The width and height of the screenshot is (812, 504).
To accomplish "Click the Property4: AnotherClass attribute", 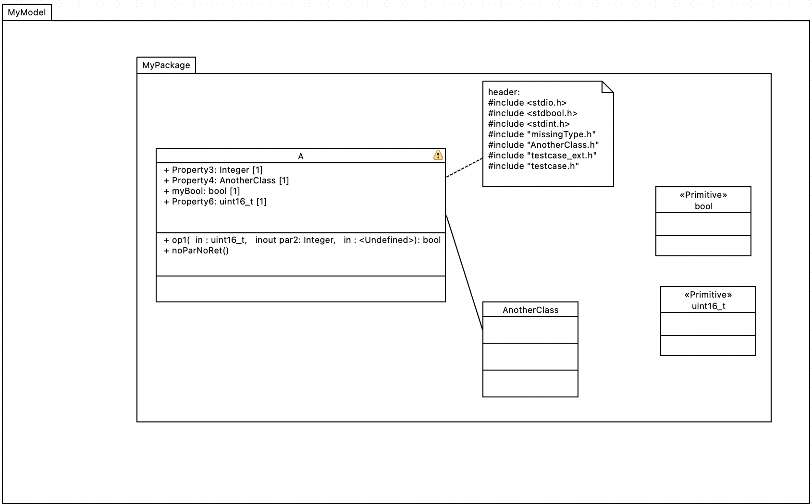I will (226, 180).
